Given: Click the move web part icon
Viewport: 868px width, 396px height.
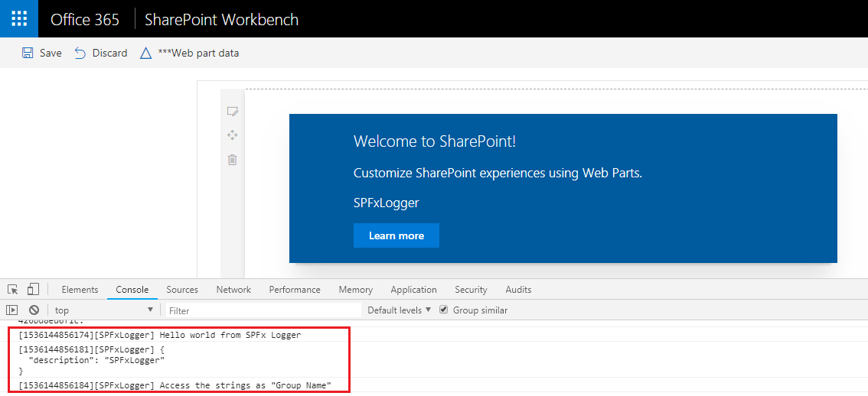Looking at the screenshot, I should point(233,135).
